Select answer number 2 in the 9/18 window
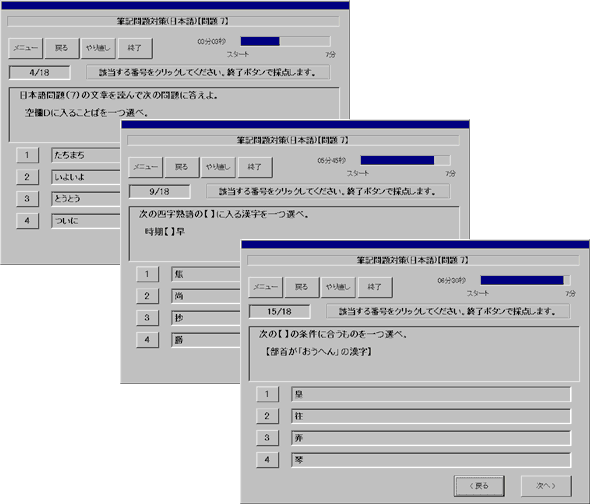Screen dimensions: 590x504 tap(147, 296)
